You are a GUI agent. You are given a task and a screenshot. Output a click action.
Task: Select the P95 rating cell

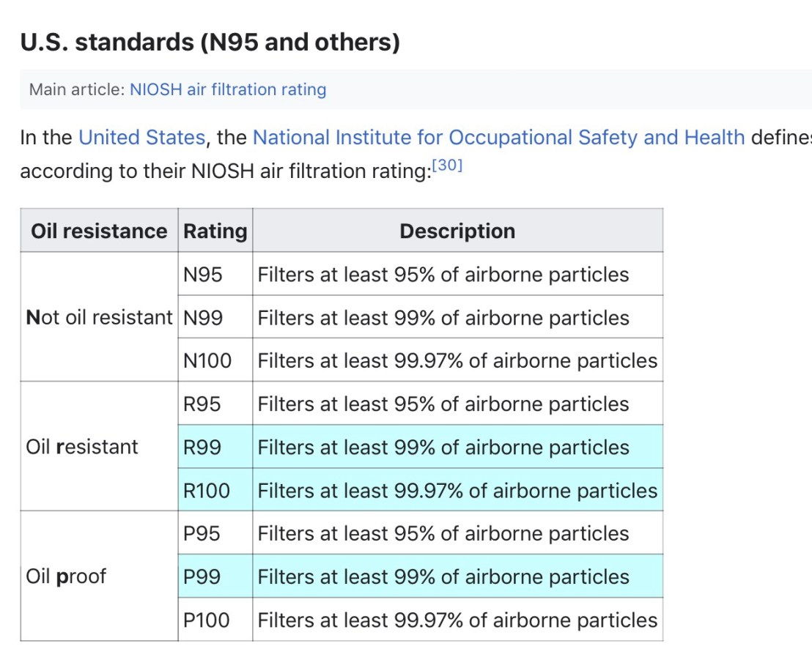(x=202, y=533)
